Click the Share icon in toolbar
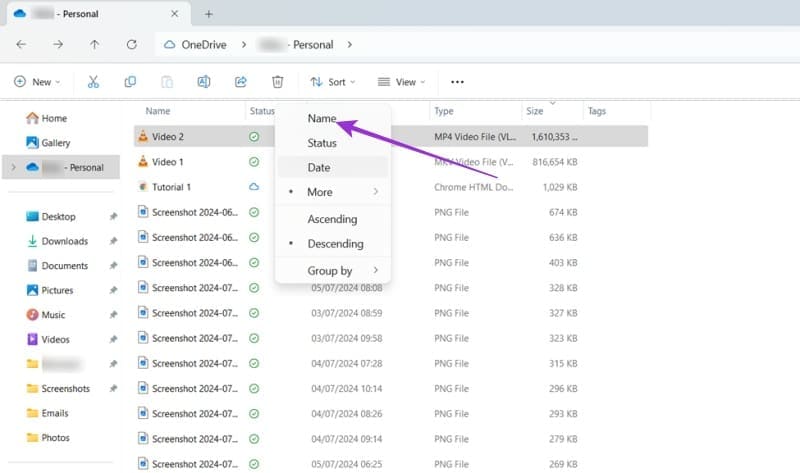The image size is (800, 473). pyautogui.click(x=240, y=82)
